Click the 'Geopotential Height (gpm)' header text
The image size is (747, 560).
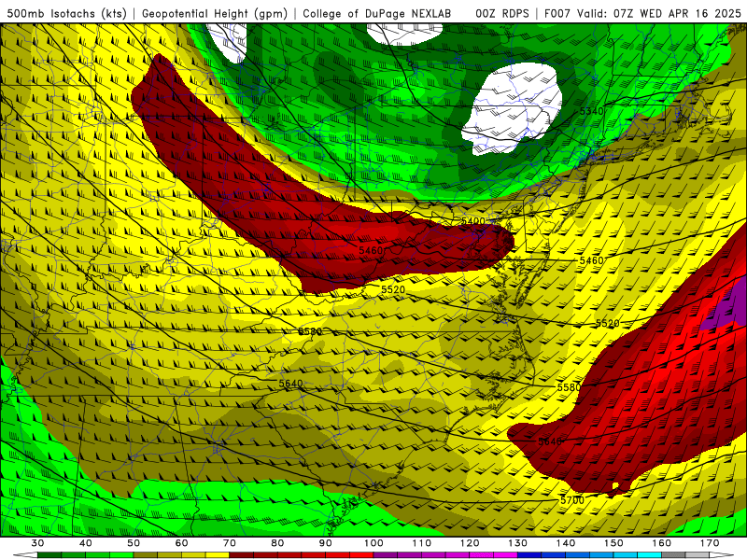(x=215, y=13)
